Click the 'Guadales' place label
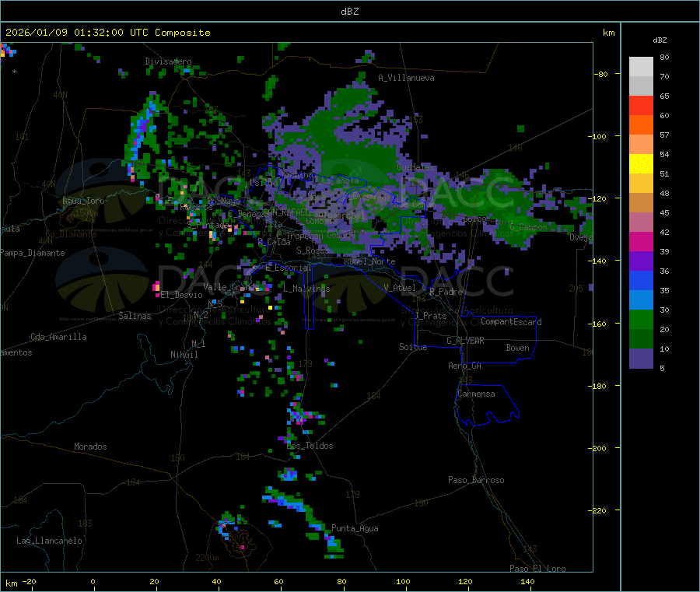The image size is (700, 592). pos(415,167)
